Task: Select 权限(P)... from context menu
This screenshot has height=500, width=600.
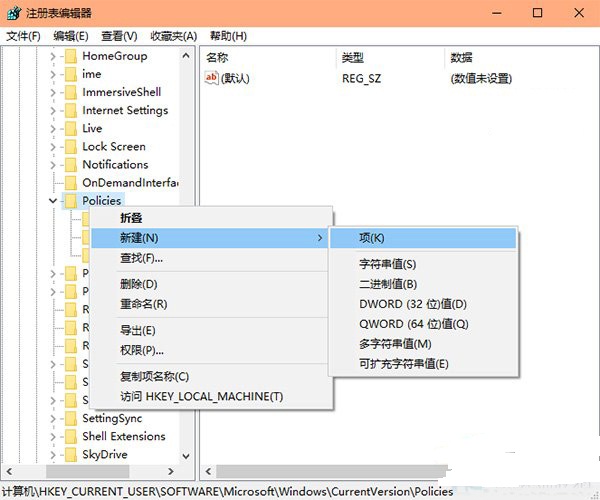Action: [x=141, y=350]
